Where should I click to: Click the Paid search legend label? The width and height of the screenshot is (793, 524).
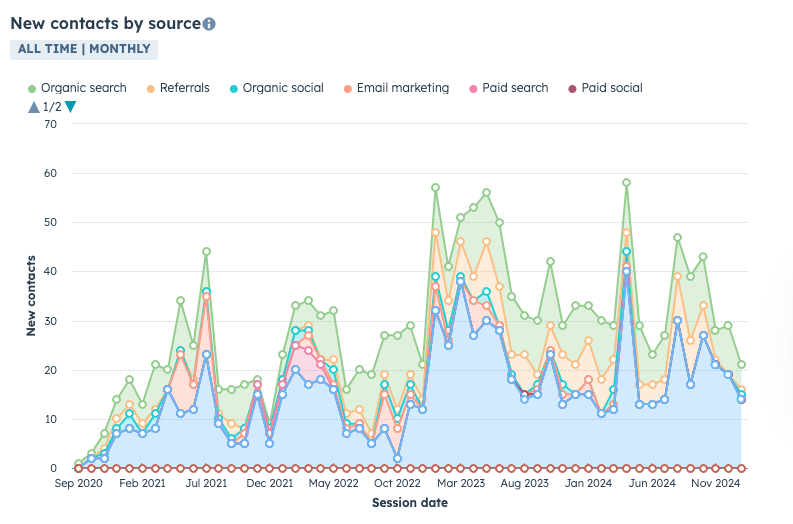point(515,88)
